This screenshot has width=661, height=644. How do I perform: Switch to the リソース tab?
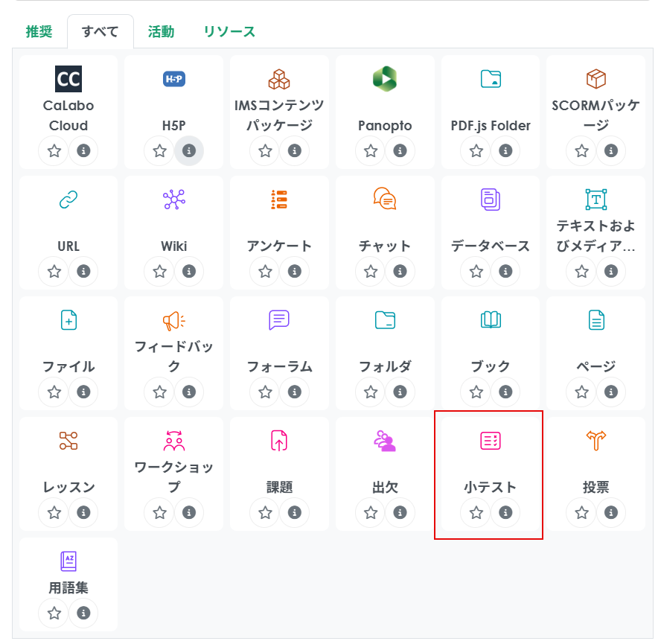coord(229,31)
